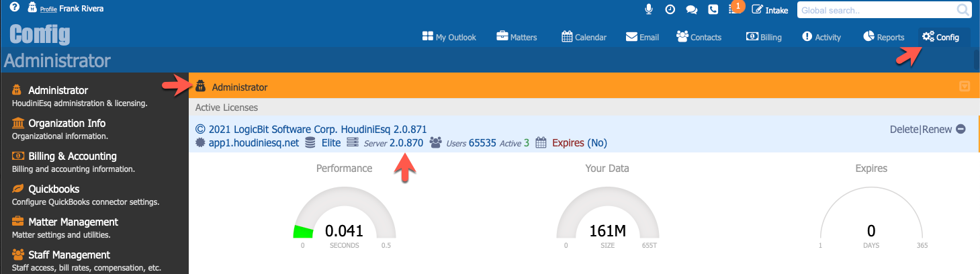Click the phone call icon
This screenshot has height=274, width=980.
click(x=713, y=9)
